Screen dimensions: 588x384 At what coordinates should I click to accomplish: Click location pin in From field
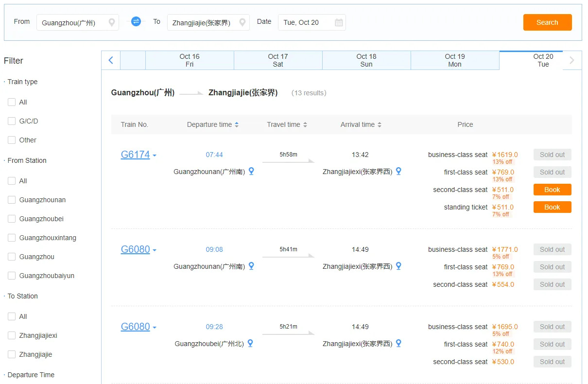tap(112, 22)
